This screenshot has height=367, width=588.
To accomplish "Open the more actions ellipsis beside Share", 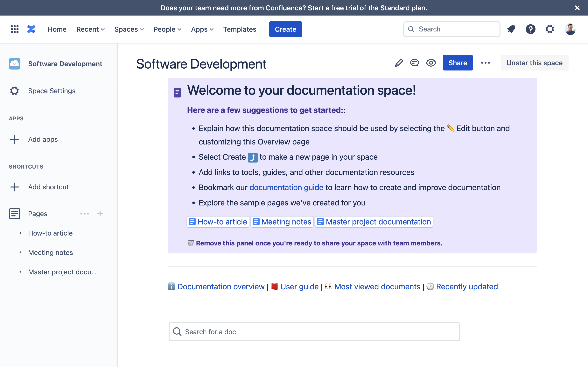I will click(486, 63).
